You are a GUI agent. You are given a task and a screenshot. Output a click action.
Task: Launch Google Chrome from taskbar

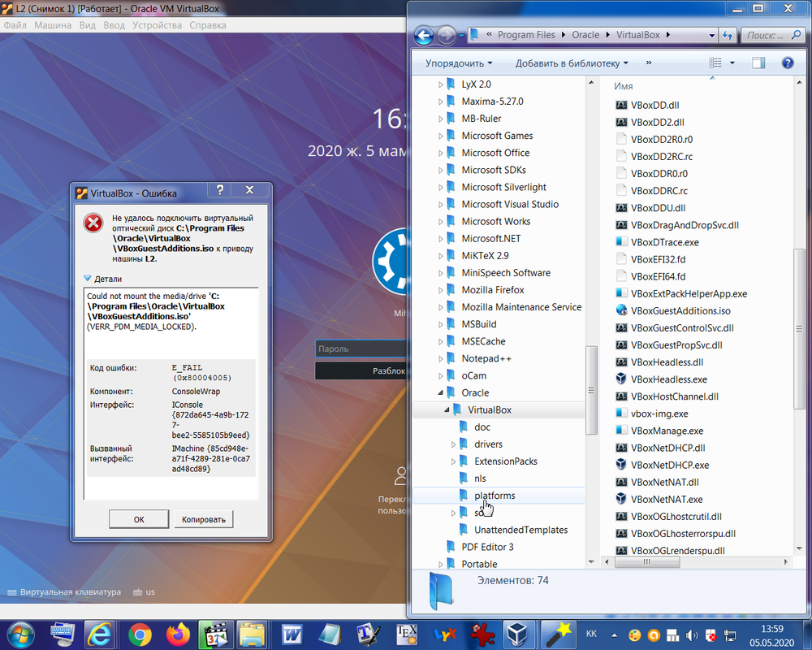pos(140,635)
